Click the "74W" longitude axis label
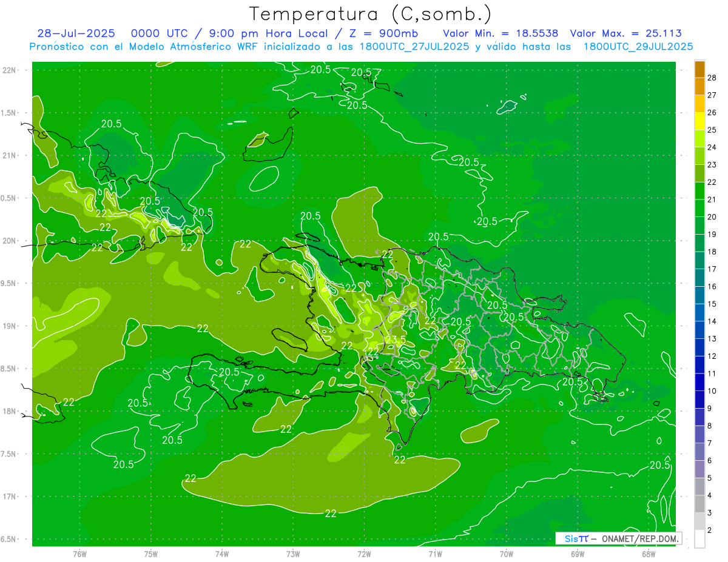This screenshot has height=562, width=728. pyautogui.click(x=222, y=554)
